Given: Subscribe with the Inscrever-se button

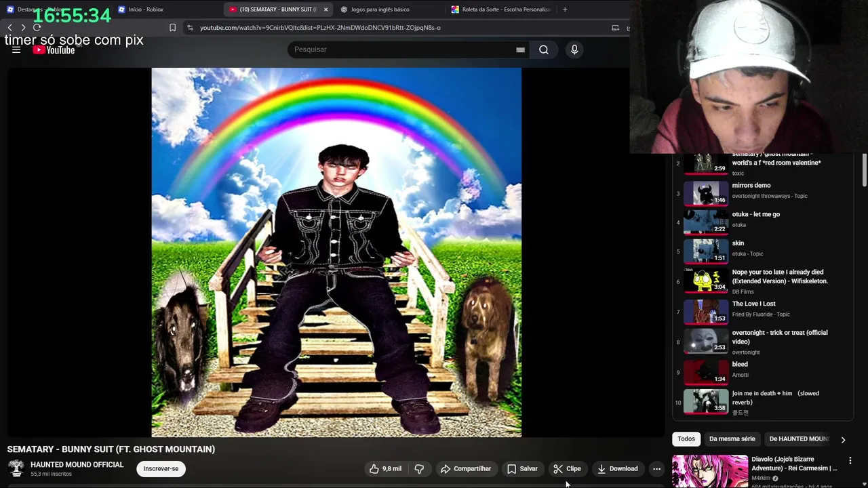Looking at the screenshot, I should point(161,469).
